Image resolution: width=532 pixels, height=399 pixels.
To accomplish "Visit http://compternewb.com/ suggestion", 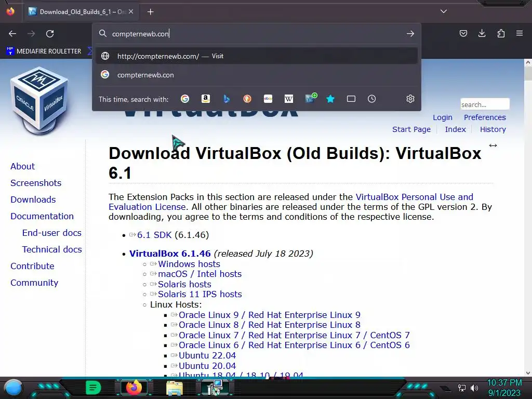I will coord(257,56).
